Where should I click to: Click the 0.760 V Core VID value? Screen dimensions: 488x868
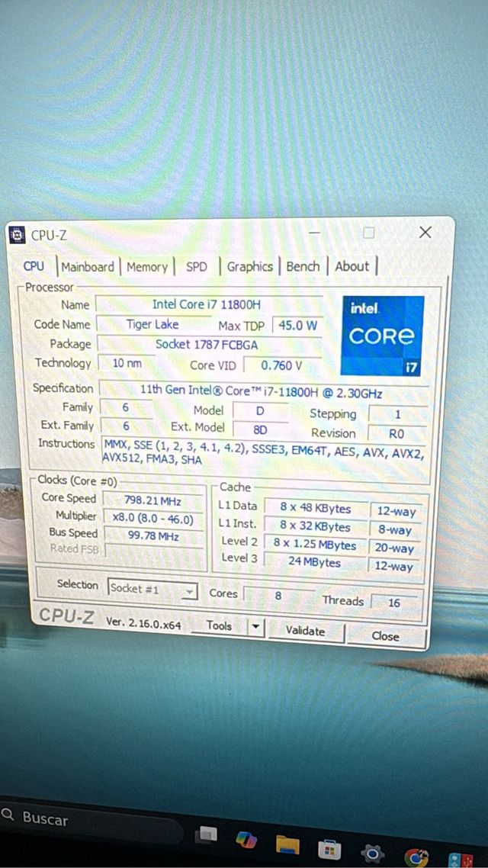[281, 365]
